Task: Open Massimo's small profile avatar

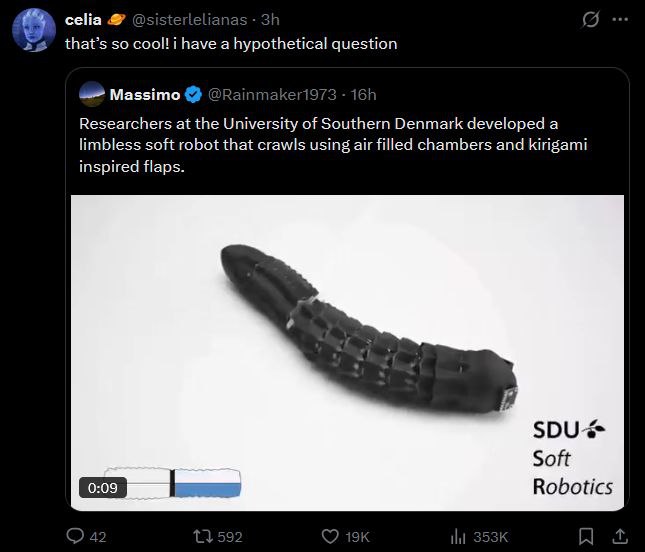Action: (92, 94)
